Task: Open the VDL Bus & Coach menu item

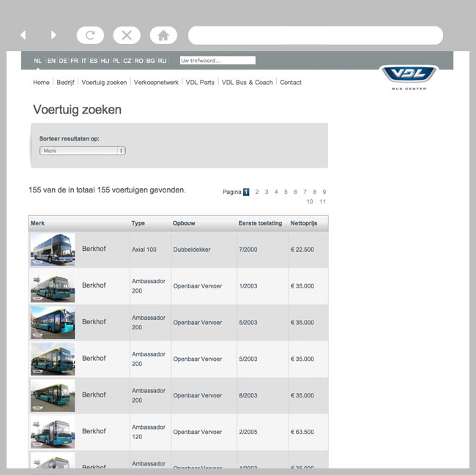Action: [247, 82]
